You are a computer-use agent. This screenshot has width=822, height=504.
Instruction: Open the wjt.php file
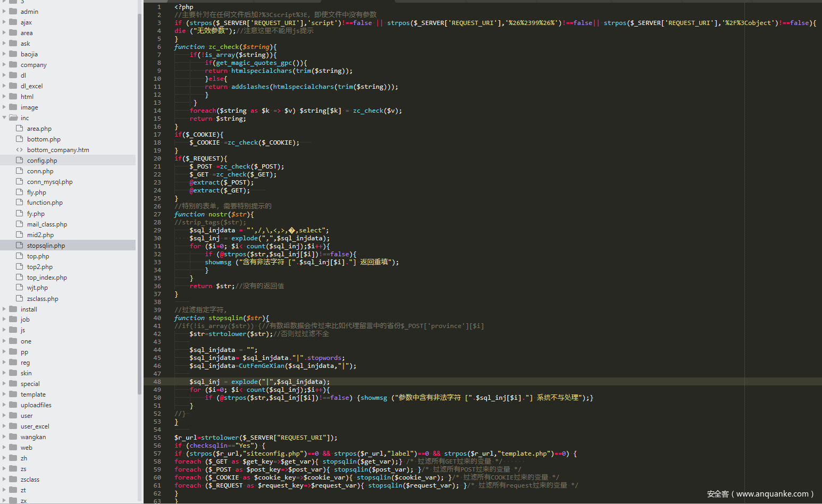pyautogui.click(x=37, y=288)
